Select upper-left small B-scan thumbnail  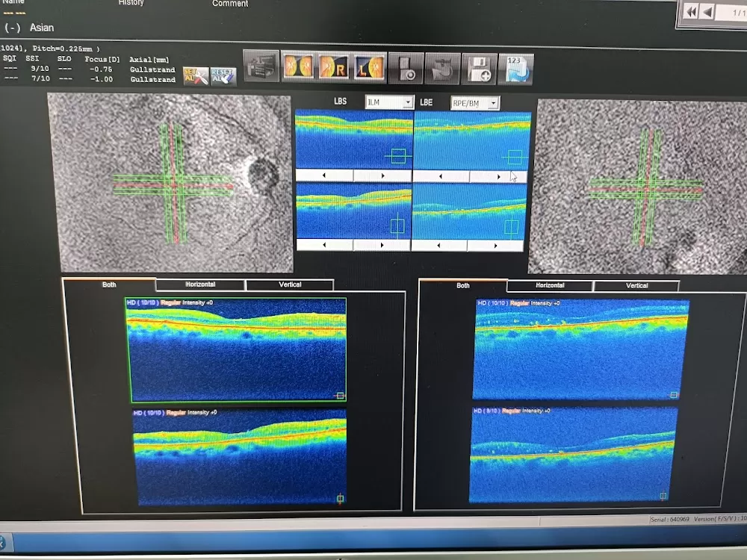click(x=354, y=139)
